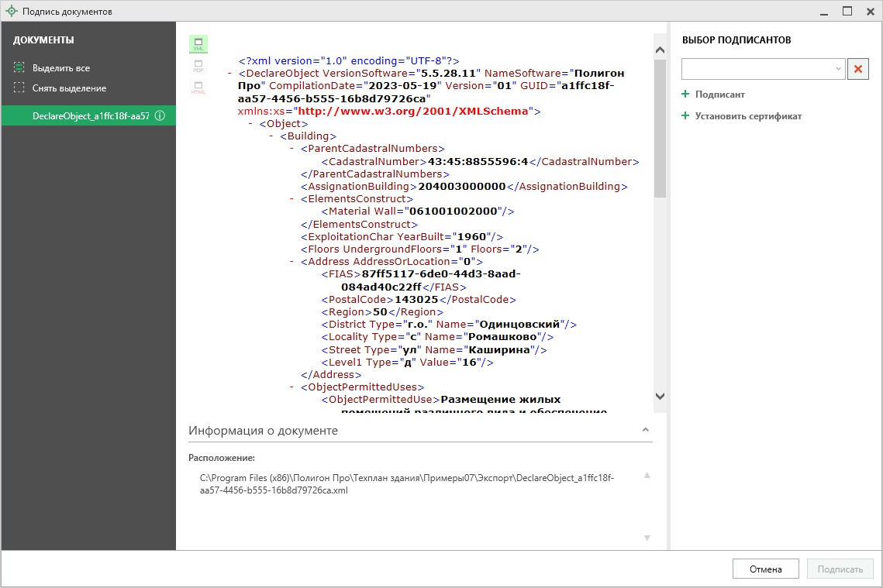Switch to PDF view mode icon
Screen dimensions: 883x588
[x=198, y=67]
